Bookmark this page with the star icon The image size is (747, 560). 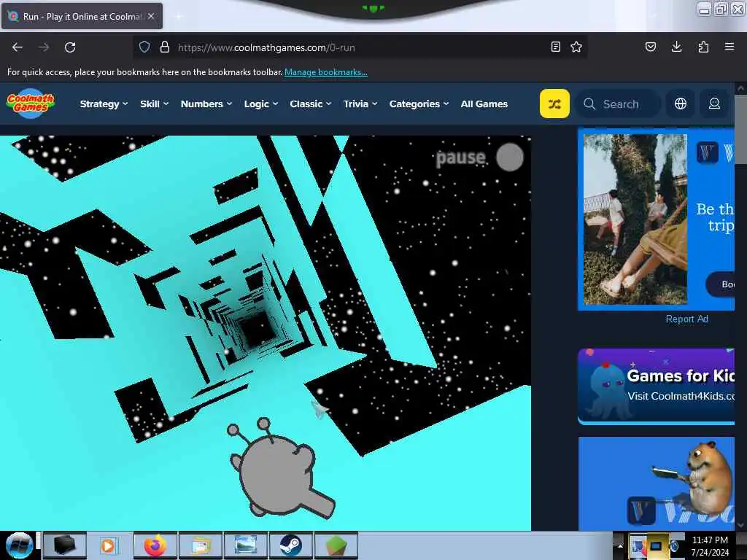coord(576,47)
